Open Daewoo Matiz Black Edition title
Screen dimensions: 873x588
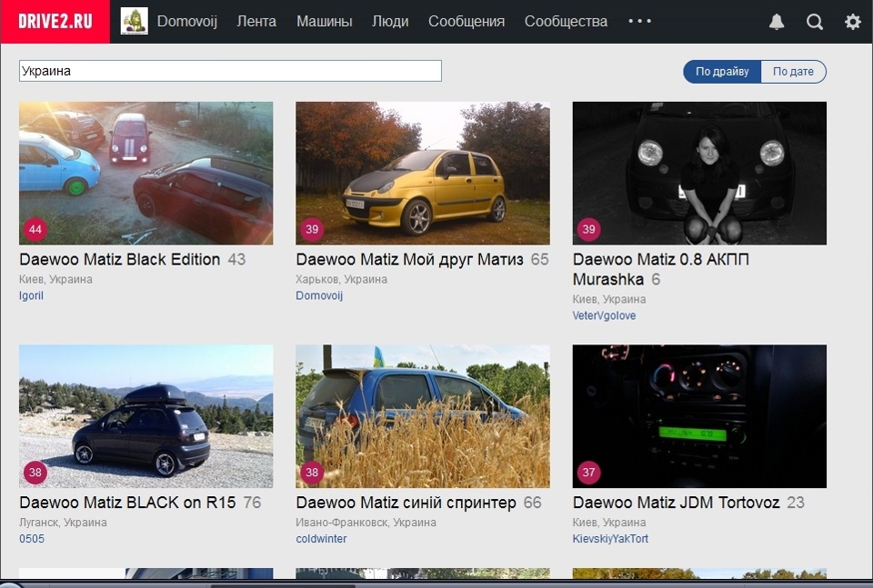point(120,259)
